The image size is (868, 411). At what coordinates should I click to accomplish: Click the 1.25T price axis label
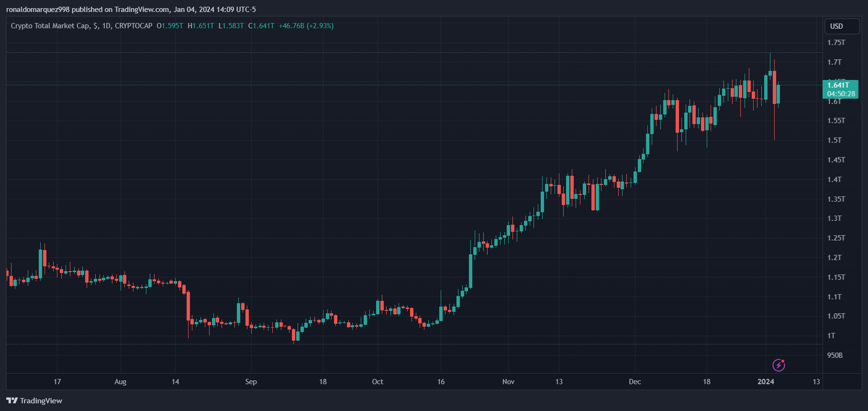click(x=836, y=238)
